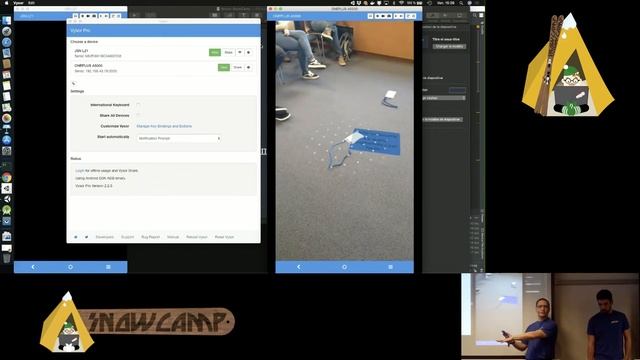Tap Android menu button in JSN-L21 window

pos(108,267)
